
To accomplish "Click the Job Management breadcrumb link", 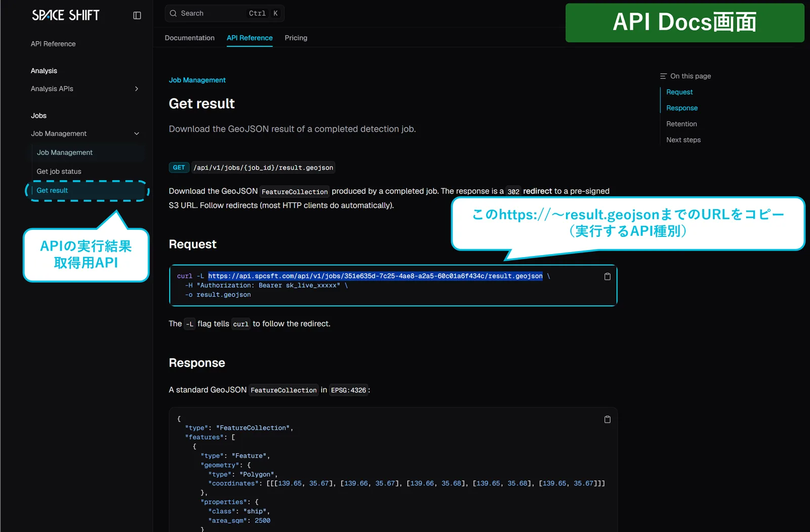I will coord(197,80).
